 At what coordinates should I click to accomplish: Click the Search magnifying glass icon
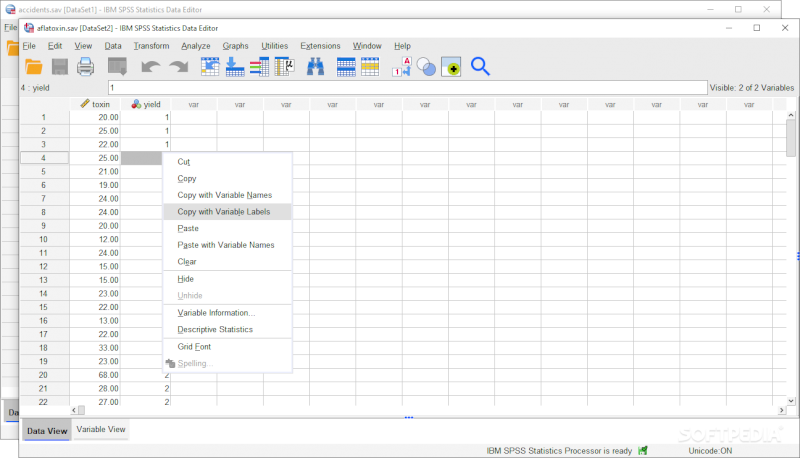(480, 67)
